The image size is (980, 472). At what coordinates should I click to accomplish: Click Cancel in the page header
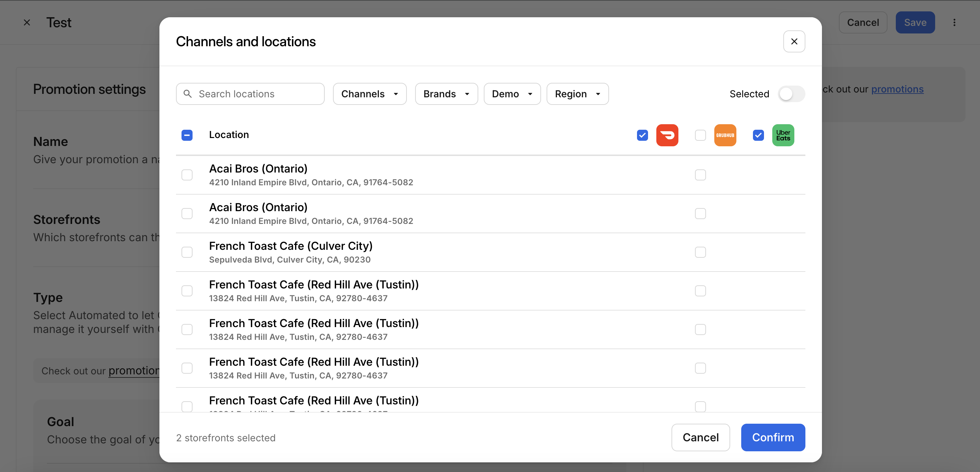(863, 22)
